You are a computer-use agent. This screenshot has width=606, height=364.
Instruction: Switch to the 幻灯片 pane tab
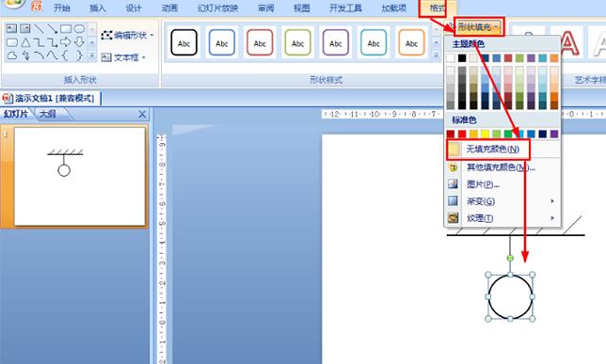click(x=16, y=114)
